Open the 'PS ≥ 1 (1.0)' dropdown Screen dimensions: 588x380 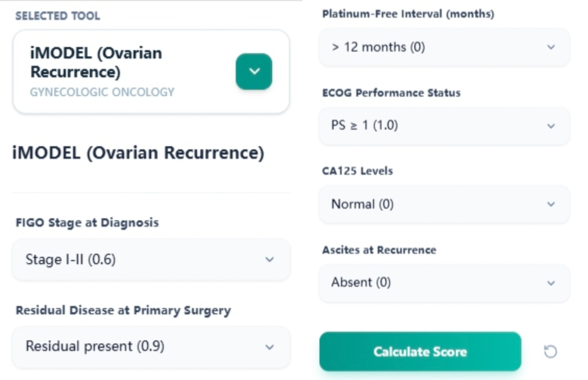coord(439,125)
